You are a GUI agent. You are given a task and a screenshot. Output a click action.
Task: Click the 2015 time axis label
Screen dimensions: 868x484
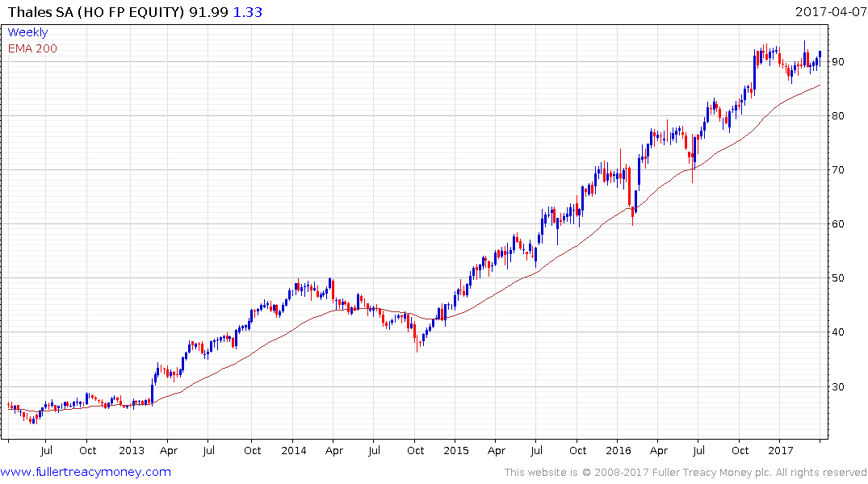[x=456, y=450]
